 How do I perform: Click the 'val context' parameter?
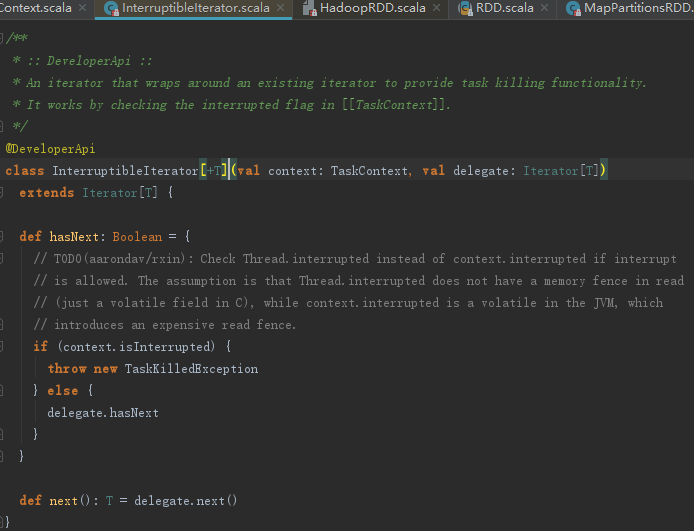[277, 171]
